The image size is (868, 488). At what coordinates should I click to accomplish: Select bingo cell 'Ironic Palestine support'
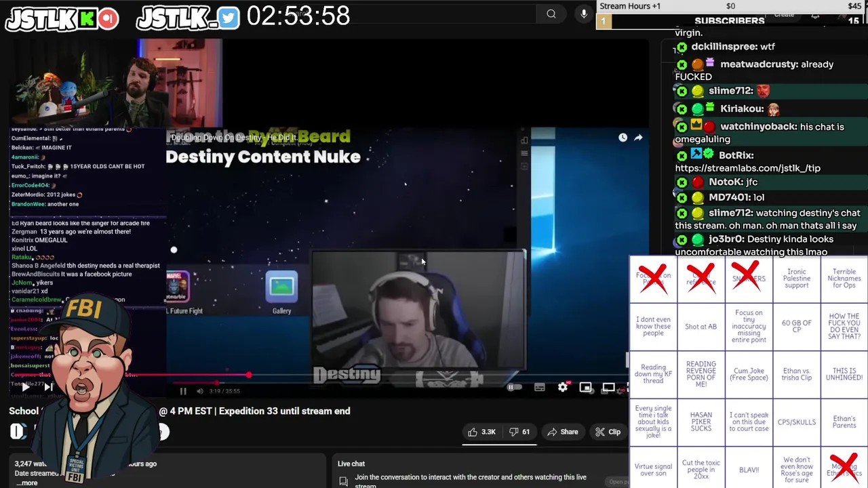tap(796, 279)
